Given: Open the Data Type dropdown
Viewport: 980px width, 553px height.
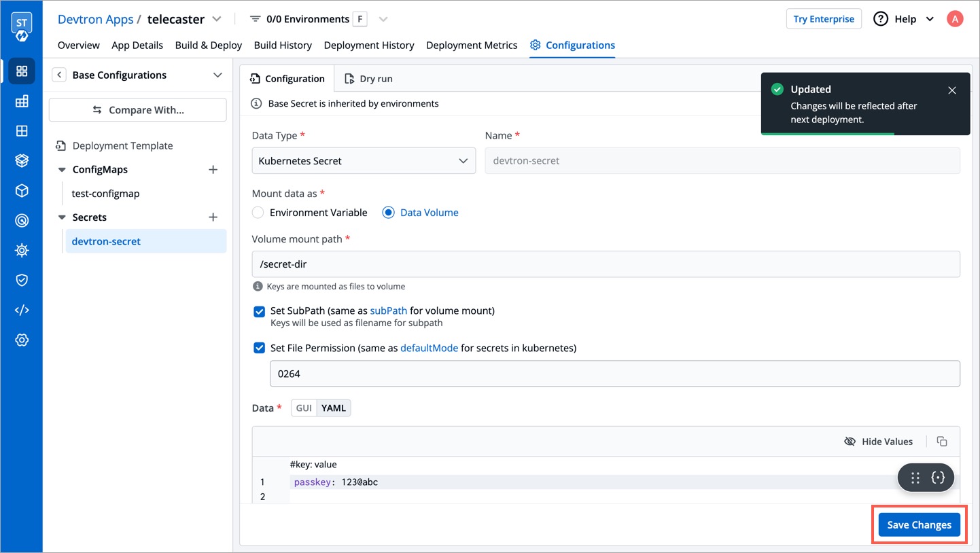Looking at the screenshot, I should [363, 160].
